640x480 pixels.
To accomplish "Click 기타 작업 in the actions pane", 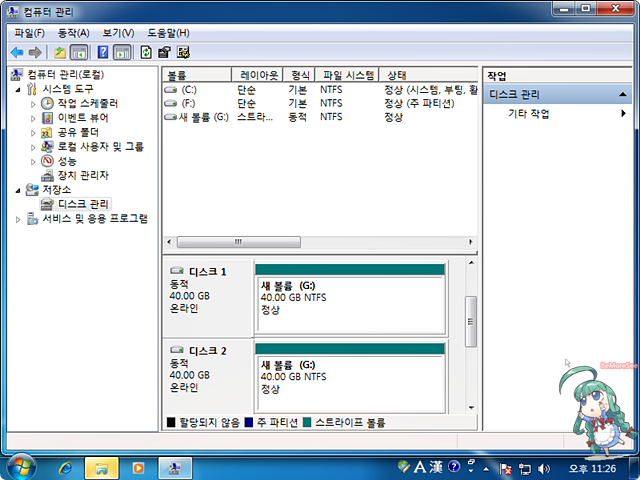I will (529, 114).
